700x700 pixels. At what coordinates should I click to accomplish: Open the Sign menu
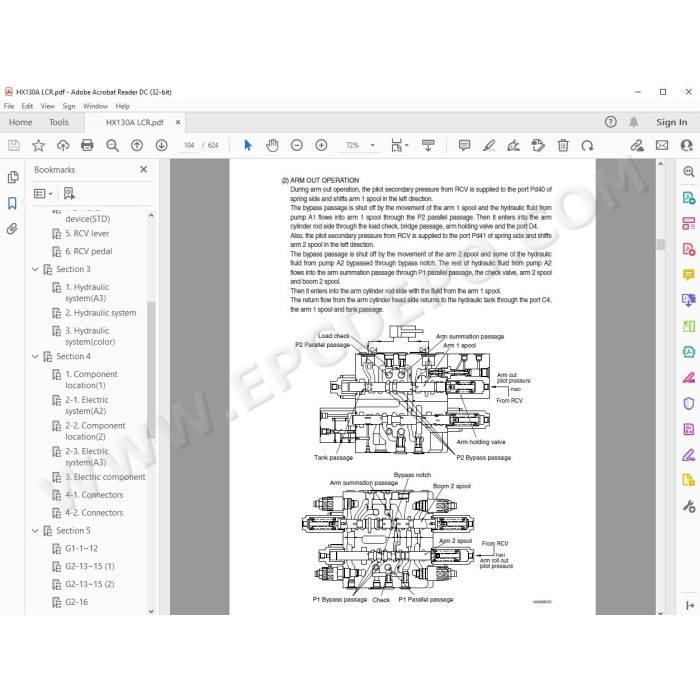coord(69,106)
